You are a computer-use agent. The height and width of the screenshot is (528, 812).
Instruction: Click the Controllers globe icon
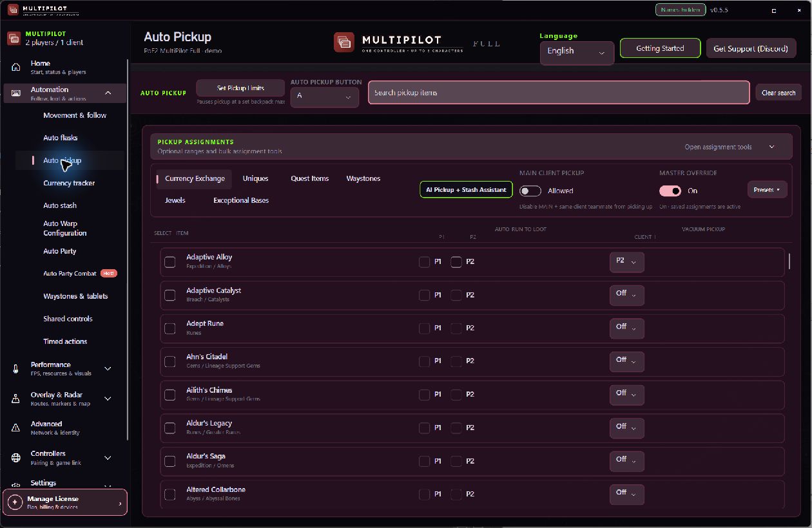[x=16, y=458]
